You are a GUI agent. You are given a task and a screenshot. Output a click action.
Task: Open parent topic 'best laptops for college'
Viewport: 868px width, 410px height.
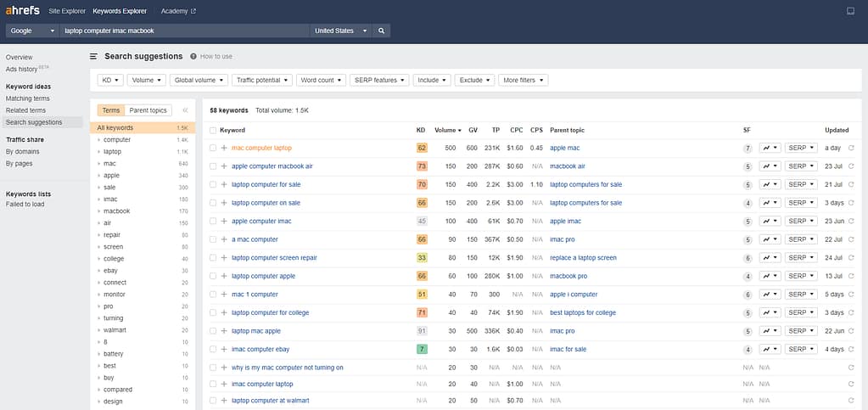pyautogui.click(x=582, y=312)
